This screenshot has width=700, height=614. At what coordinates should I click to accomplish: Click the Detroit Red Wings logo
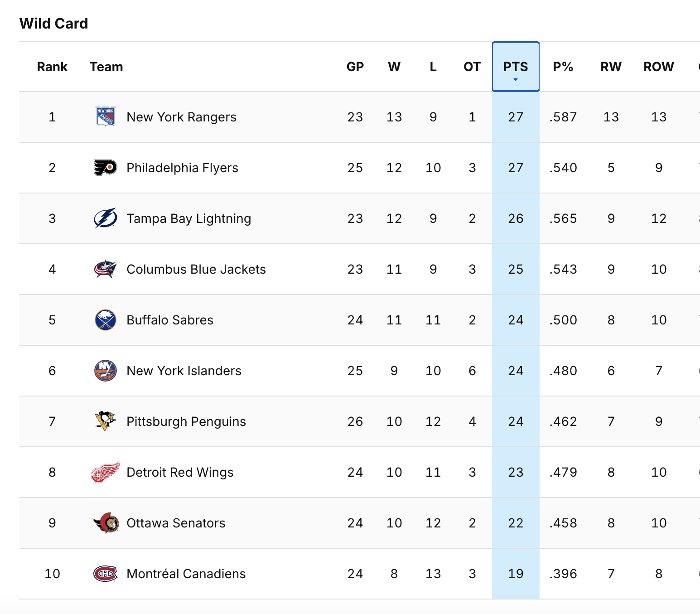106,472
